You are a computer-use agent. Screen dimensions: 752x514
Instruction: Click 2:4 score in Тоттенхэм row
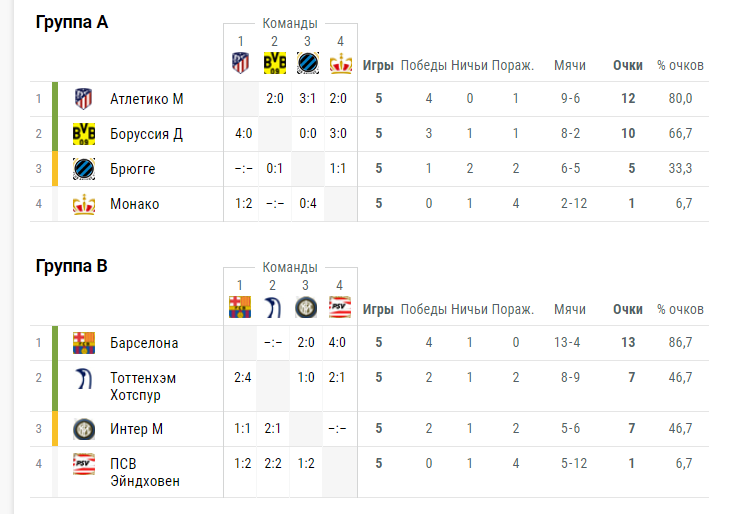pyautogui.click(x=243, y=377)
